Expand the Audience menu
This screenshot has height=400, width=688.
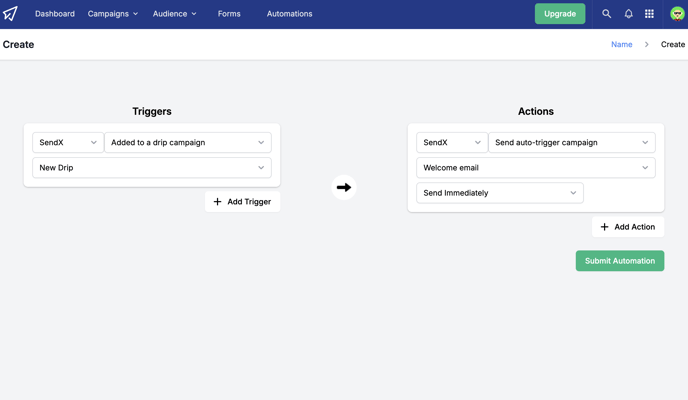click(175, 14)
